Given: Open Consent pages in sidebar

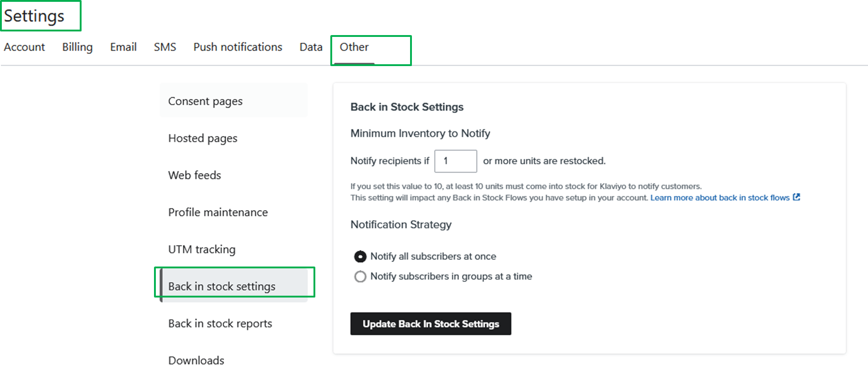Looking at the screenshot, I should tap(205, 101).
